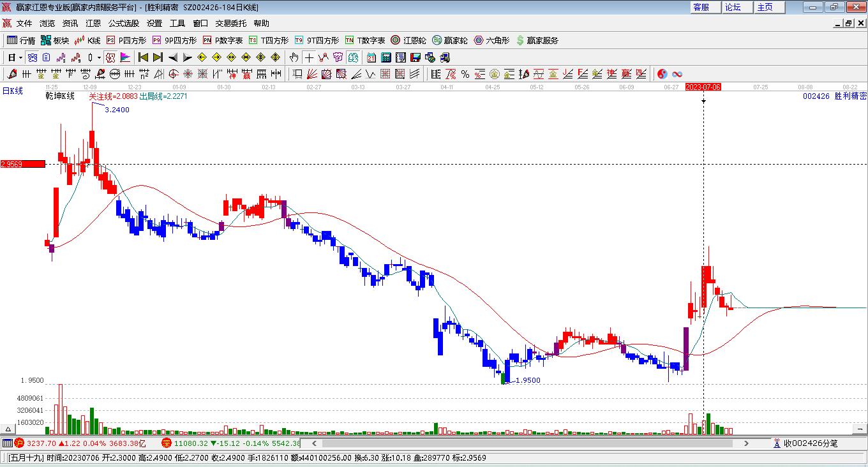Click the 关注线=2.0883 indicator value
Image resolution: width=868 pixels, height=467 pixels.
(x=112, y=96)
